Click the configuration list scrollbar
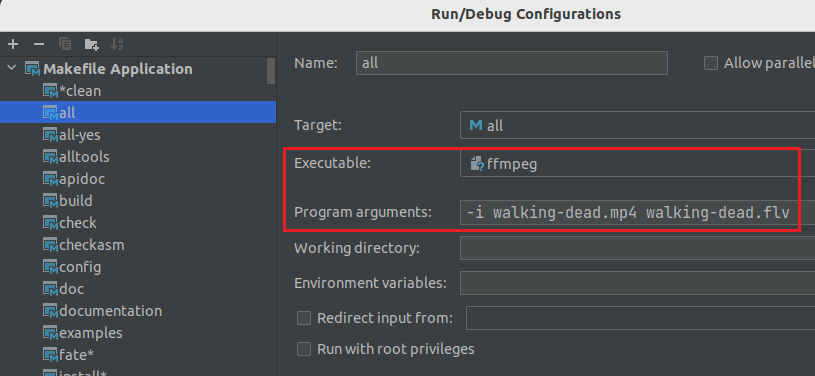This screenshot has height=376, width=815. point(271,71)
